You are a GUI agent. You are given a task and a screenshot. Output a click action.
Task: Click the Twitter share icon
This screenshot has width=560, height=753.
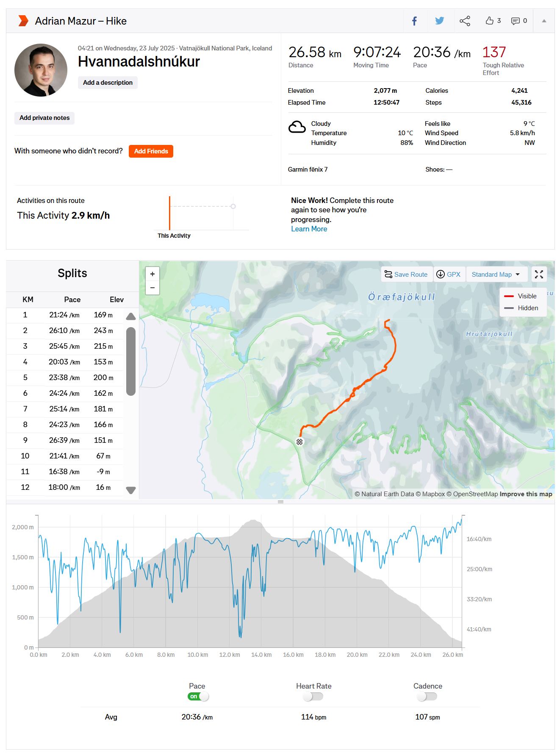click(439, 21)
